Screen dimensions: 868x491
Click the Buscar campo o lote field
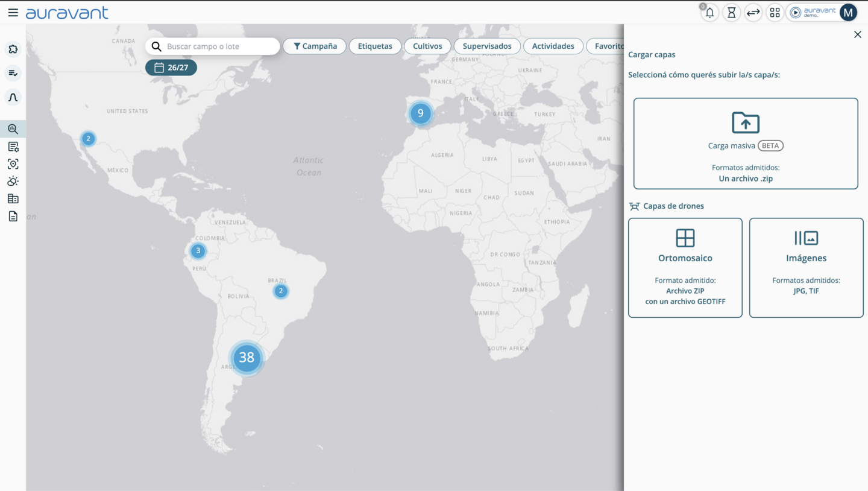click(212, 46)
